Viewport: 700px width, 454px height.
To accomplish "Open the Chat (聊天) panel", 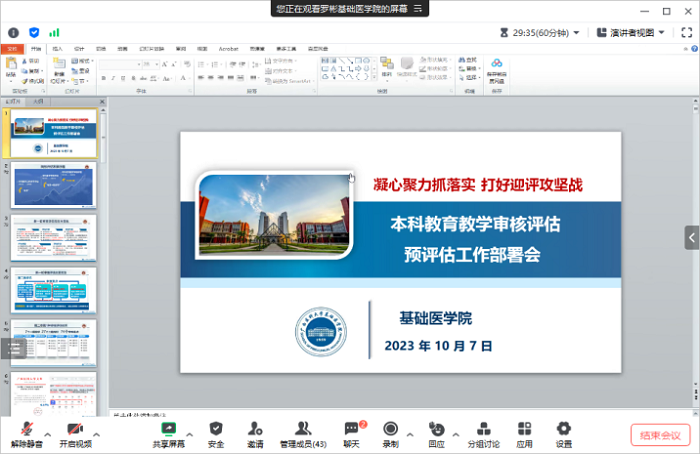I will tap(351, 432).
